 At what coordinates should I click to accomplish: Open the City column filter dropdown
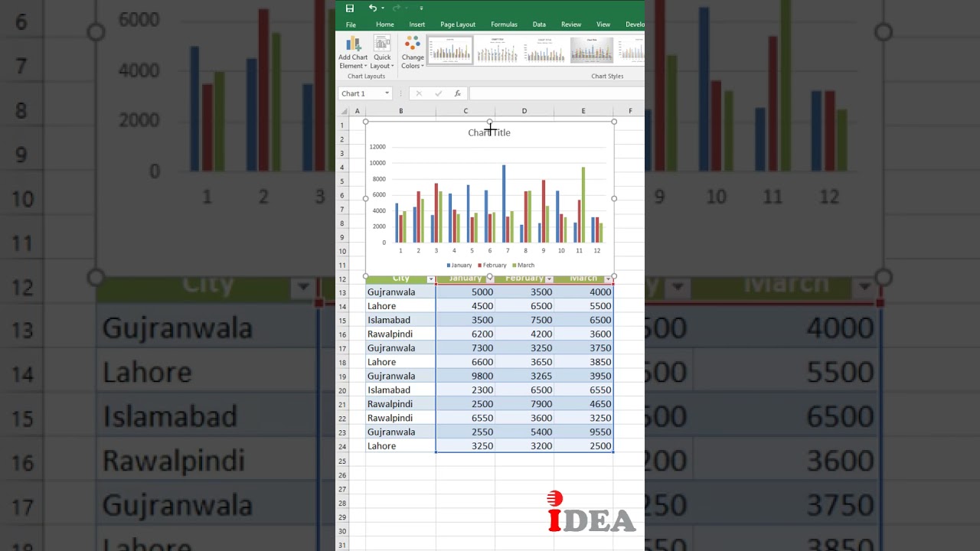pyautogui.click(x=430, y=279)
